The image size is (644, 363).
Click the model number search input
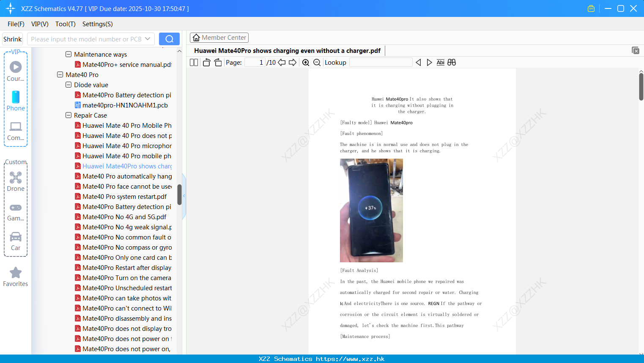click(86, 39)
